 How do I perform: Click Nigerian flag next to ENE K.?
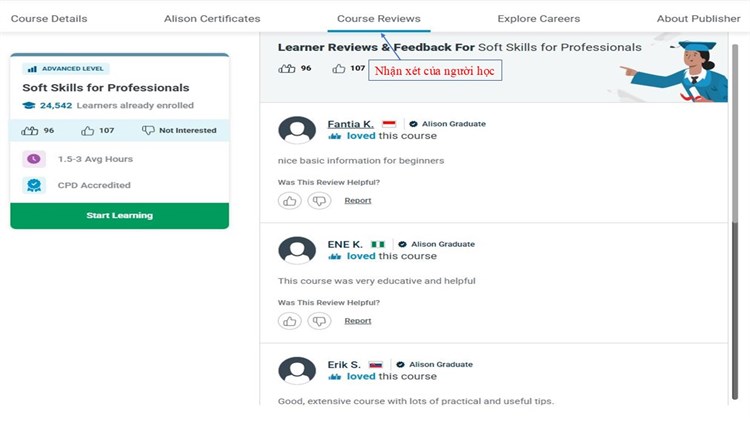coord(378,244)
